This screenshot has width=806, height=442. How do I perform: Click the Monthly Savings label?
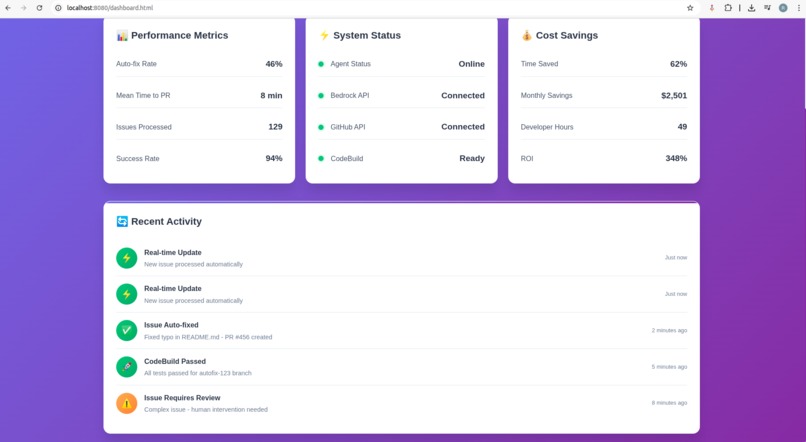click(x=546, y=96)
